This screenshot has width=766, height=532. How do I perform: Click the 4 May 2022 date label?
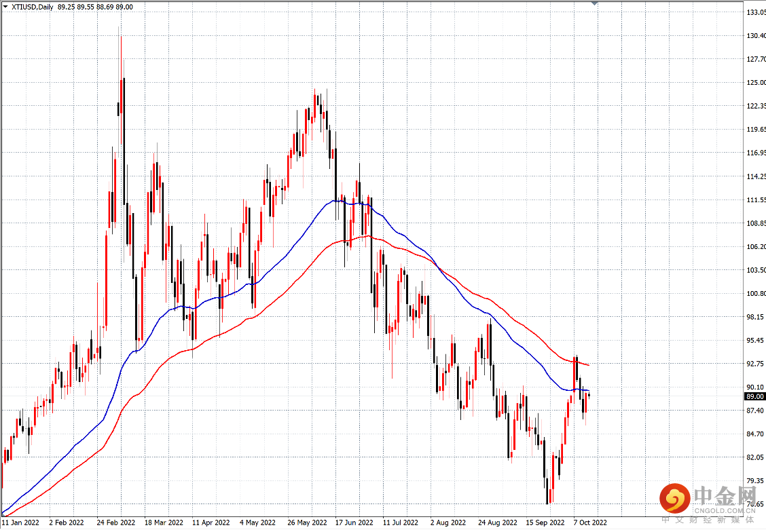point(257,522)
